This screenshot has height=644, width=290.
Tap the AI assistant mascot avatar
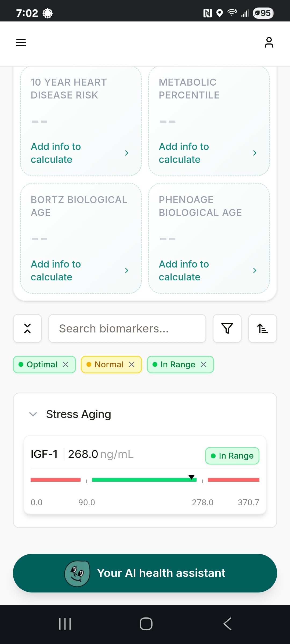click(77, 573)
